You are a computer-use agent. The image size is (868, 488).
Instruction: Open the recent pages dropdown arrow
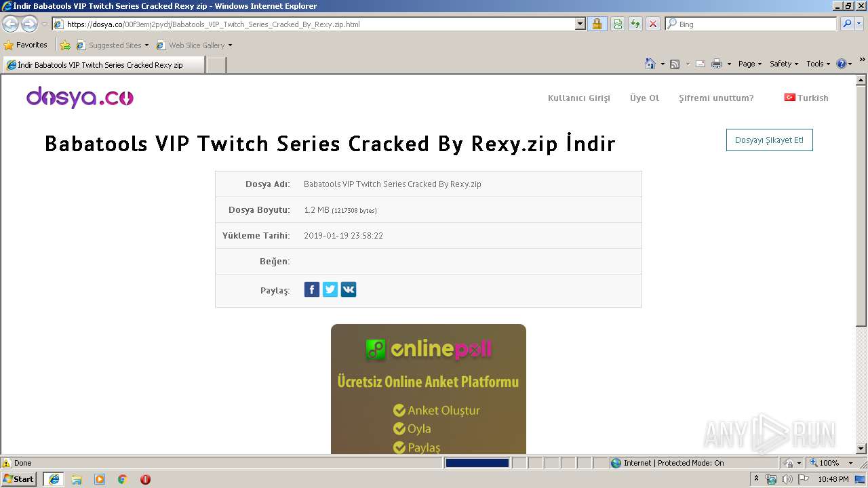pyautogui.click(x=44, y=24)
